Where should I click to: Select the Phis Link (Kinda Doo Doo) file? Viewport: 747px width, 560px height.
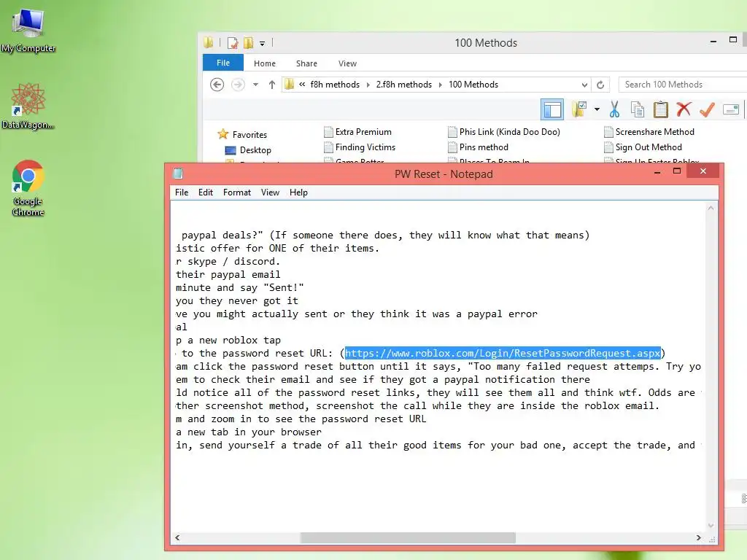click(504, 132)
